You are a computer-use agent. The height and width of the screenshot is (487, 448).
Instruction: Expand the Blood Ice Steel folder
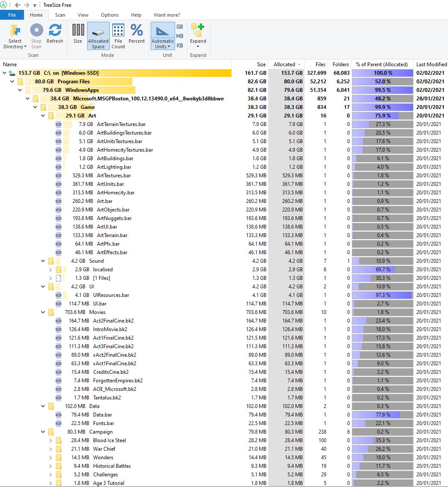pyautogui.click(x=50, y=440)
